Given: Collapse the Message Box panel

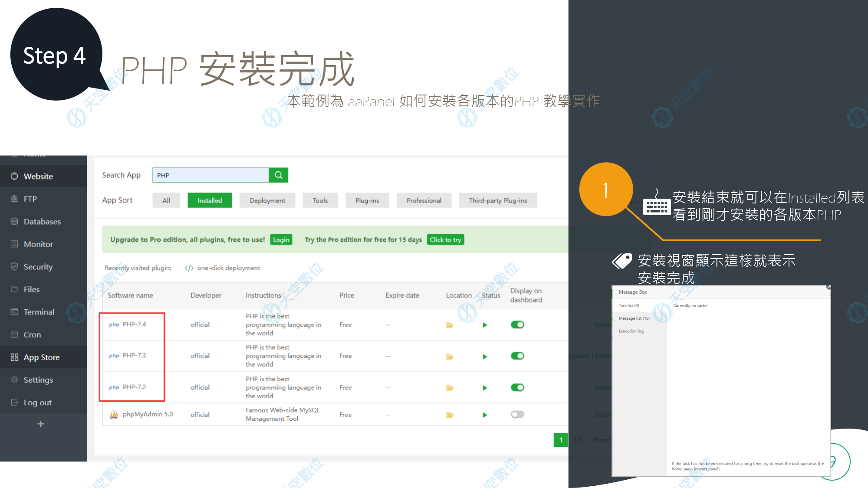Looking at the screenshot, I should pyautogui.click(x=829, y=288).
